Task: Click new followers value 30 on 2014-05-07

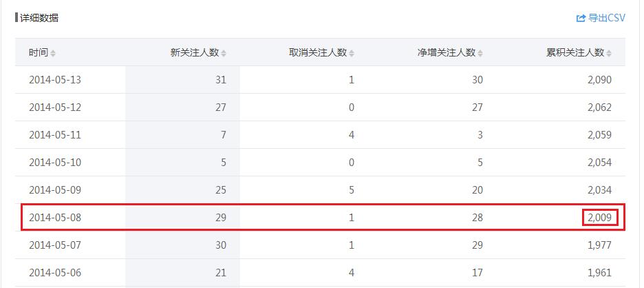Action: click(x=221, y=245)
